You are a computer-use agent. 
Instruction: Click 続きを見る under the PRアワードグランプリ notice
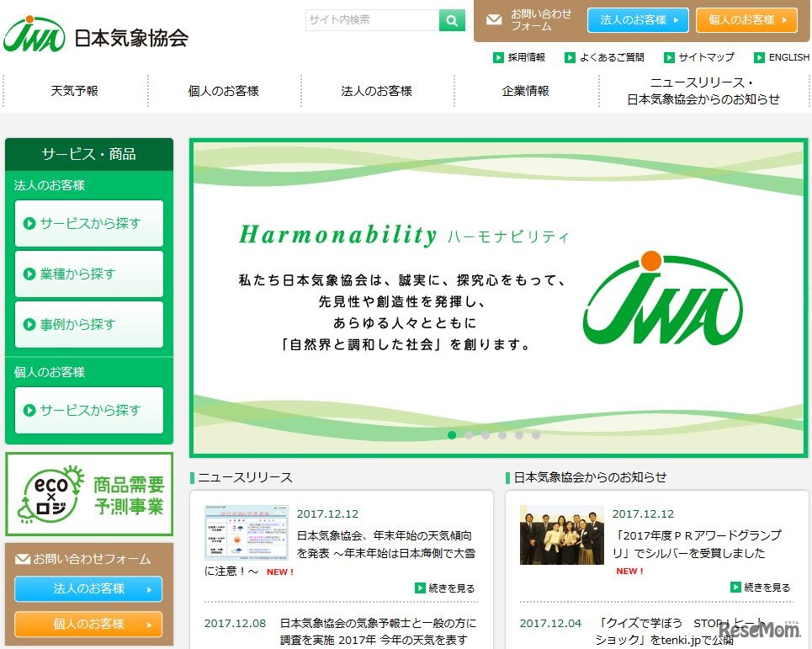767,588
